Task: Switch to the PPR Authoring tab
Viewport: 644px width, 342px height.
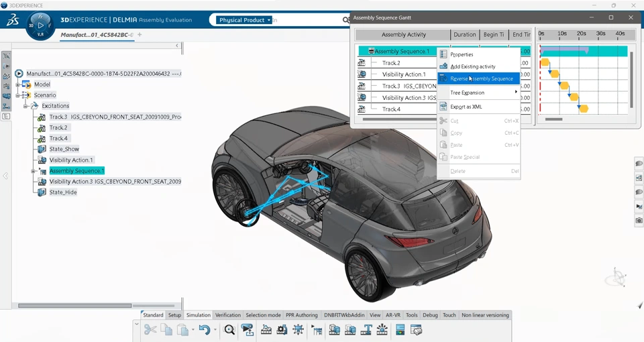Action: click(301, 315)
